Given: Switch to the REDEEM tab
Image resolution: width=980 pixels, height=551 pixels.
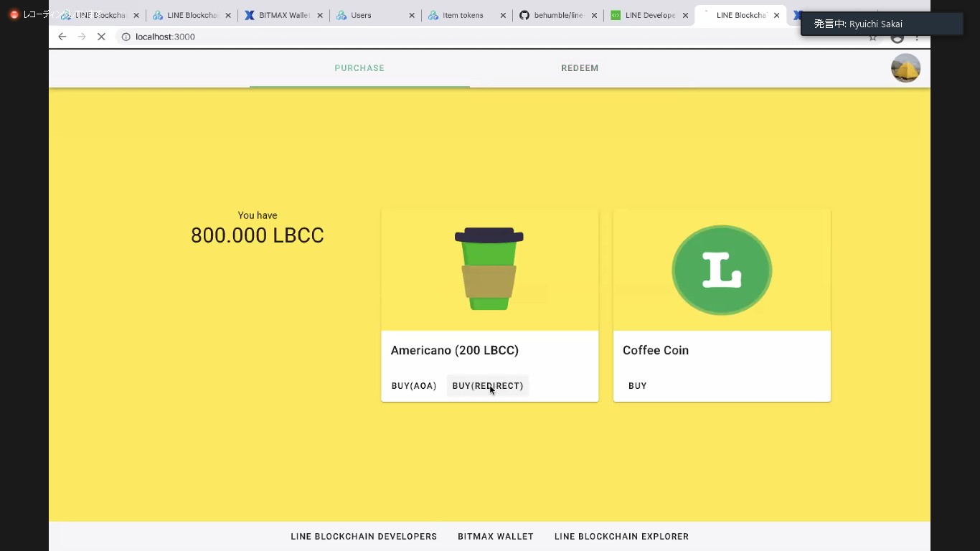Looking at the screenshot, I should click(x=580, y=67).
